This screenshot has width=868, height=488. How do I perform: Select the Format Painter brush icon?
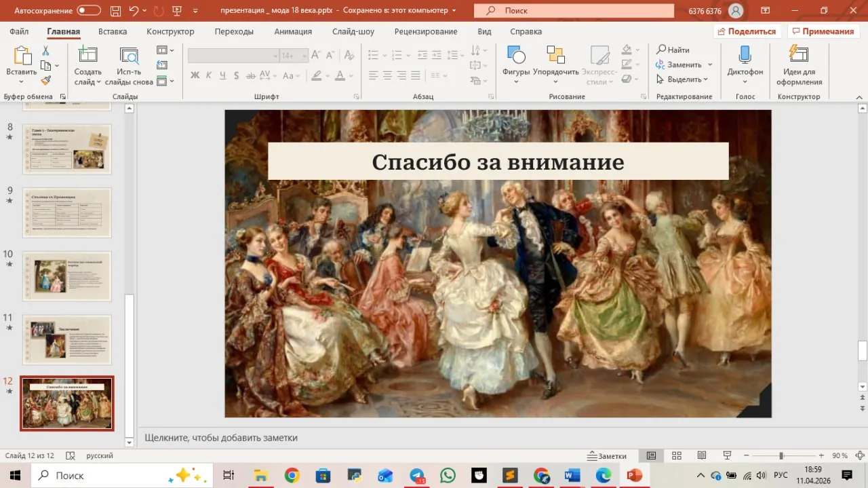(46, 80)
